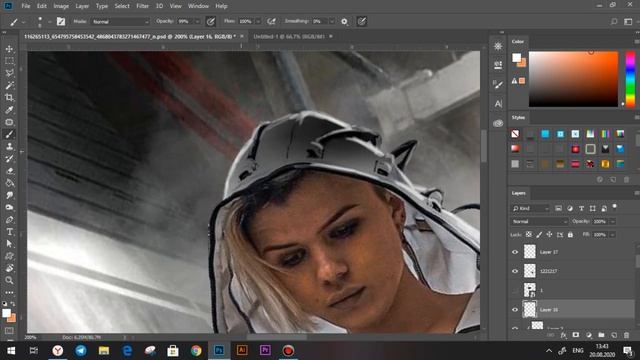
Task: Open smoothing options gear icon
Action: 344,22
